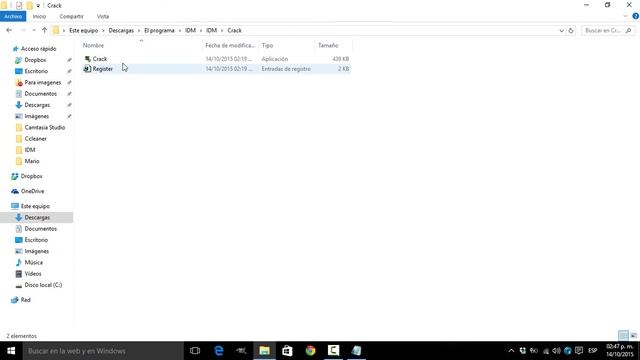Open Para imagenes folder
The height and width of the screenshot is (360, 640).
click(42, 82)
